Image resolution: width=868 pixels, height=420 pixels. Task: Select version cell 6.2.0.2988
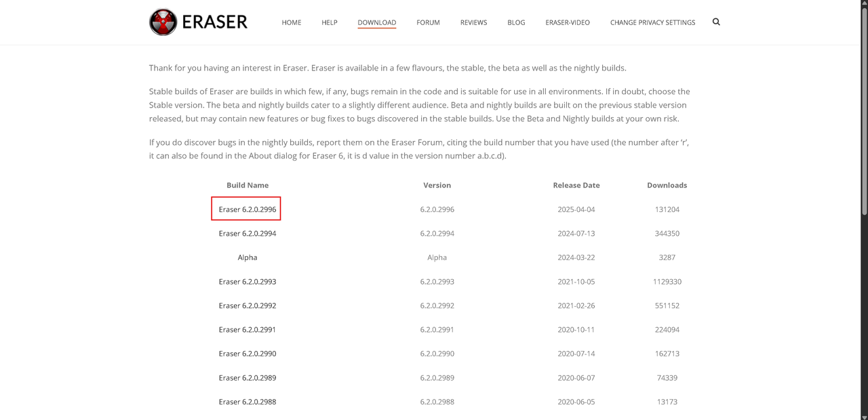(437, 402)
